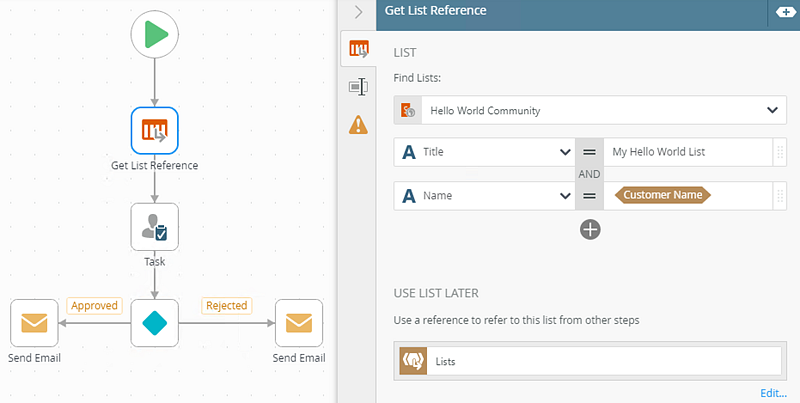Select the right Send Email step
Screen dimensions: 800x403
pyautogui.click(x=299, y=322)
